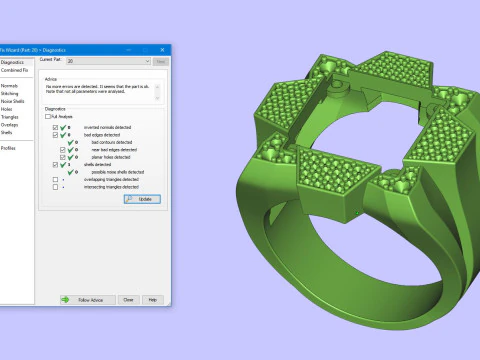Close the Fix Wizard window with X
Viewport: 480px width, 360px height.
pos(162,50)
